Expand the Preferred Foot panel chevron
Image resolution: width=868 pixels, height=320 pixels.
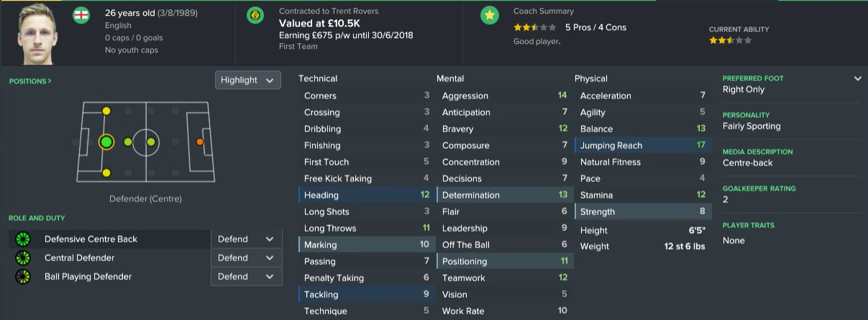857,78
